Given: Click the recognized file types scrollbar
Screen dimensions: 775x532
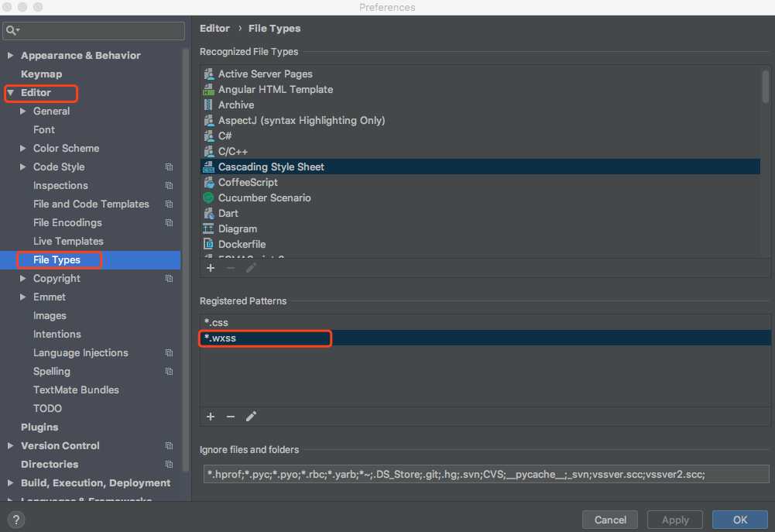Looking at the screenshot, I should tap(765, 87).
